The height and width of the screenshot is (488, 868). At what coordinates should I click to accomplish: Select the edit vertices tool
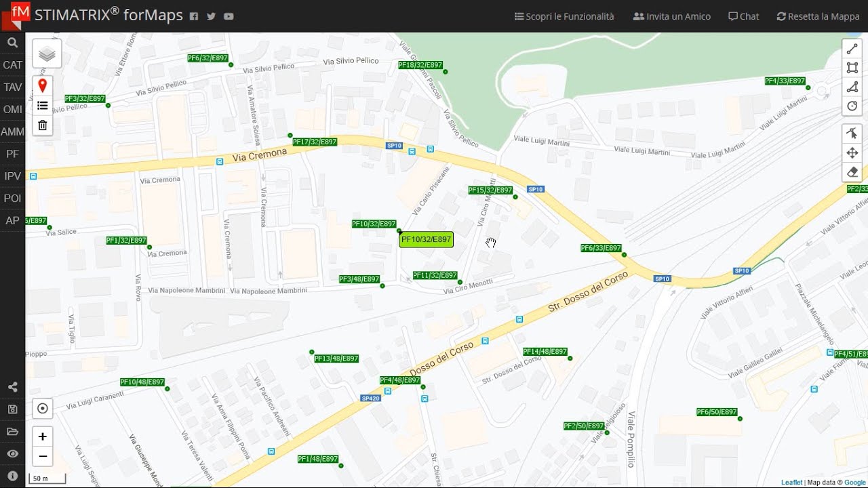pyautogui.click(x=852, y=134)
